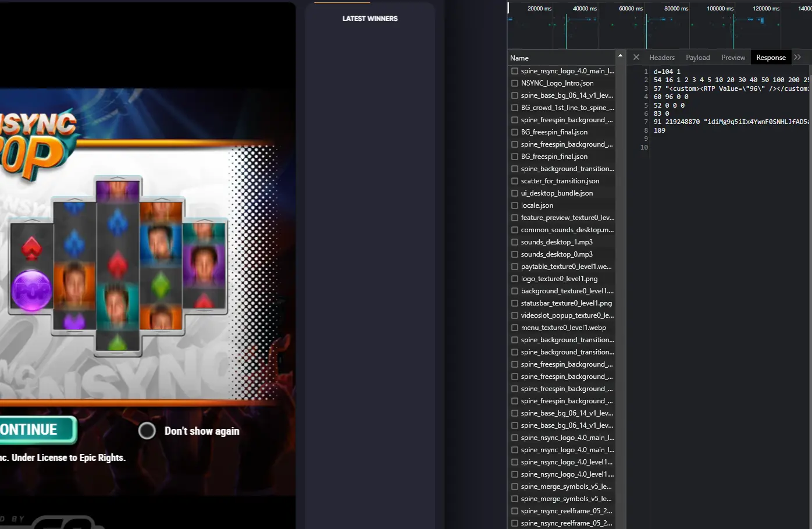Click the 20000 ms timeline marker
812x529 pixels.
pyautogui.click(x=539, y=9)
